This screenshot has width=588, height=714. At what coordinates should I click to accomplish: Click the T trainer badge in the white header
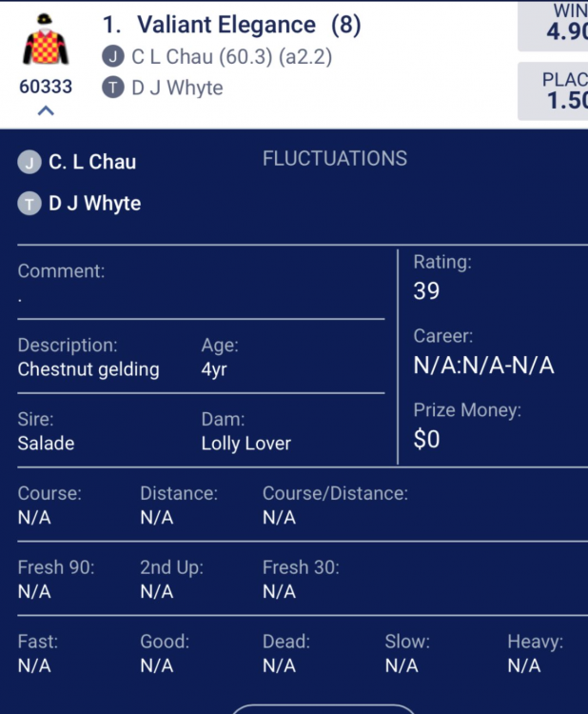pos(113,88)
